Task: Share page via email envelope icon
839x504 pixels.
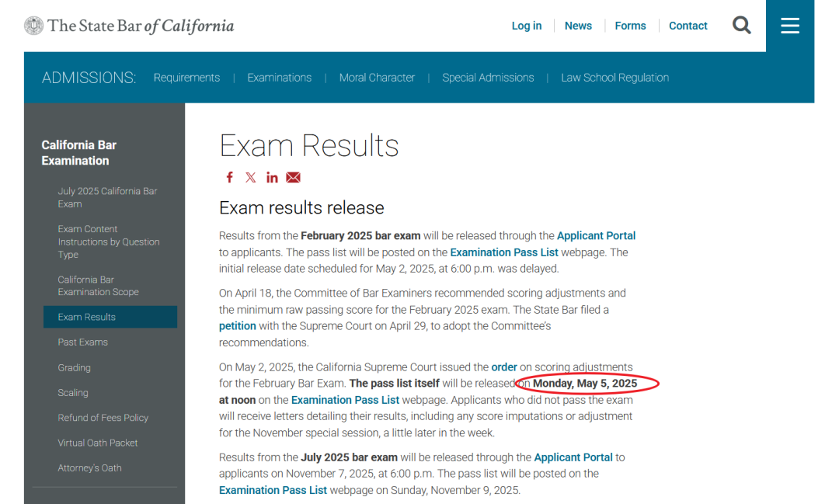Action: (293, 177)
